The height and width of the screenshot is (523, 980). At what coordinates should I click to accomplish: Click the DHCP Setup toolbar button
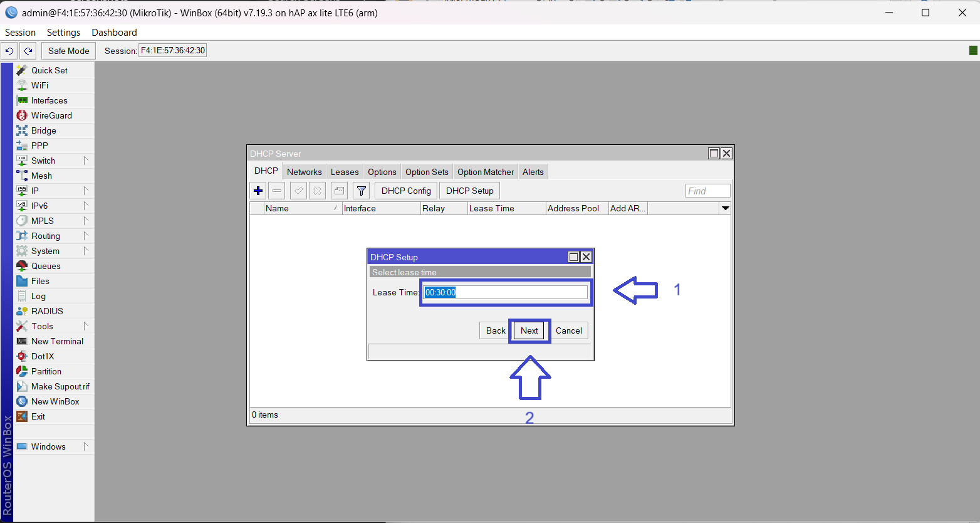470,191
